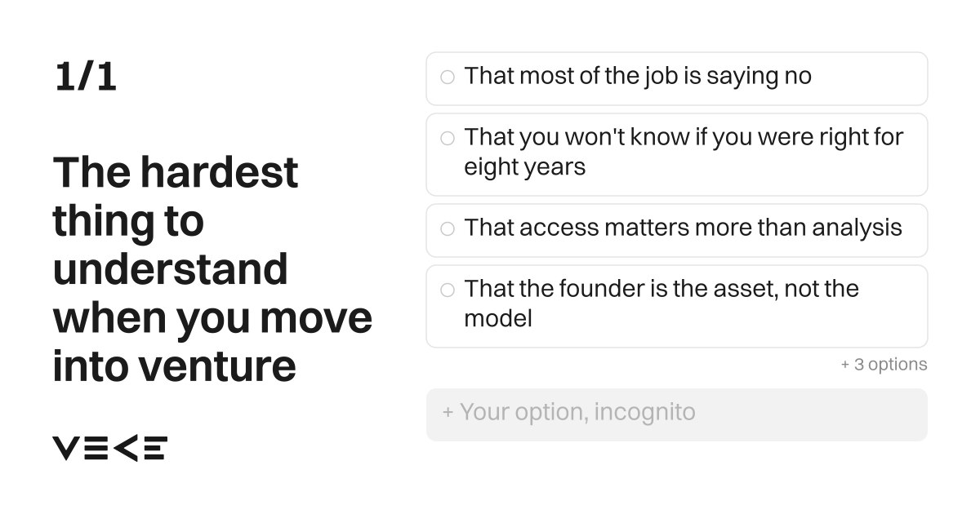Mark radio circle for 'founder is the asset' option
This screenshot has height=514, width=980.
pyautogui.click(x=448, y=290)
